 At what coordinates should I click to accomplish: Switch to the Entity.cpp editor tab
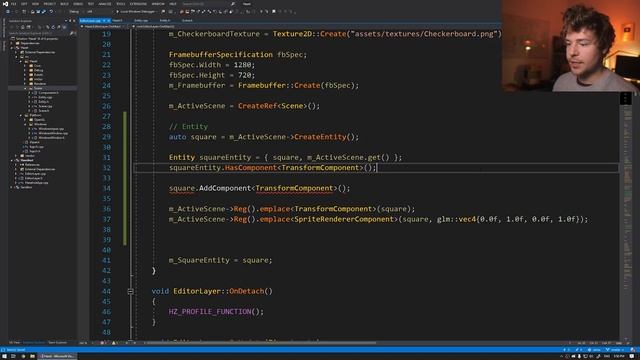point(141,20)
